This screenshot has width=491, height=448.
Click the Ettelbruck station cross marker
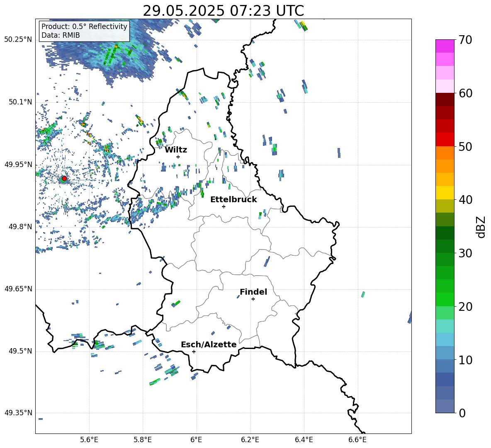(224, 206)
